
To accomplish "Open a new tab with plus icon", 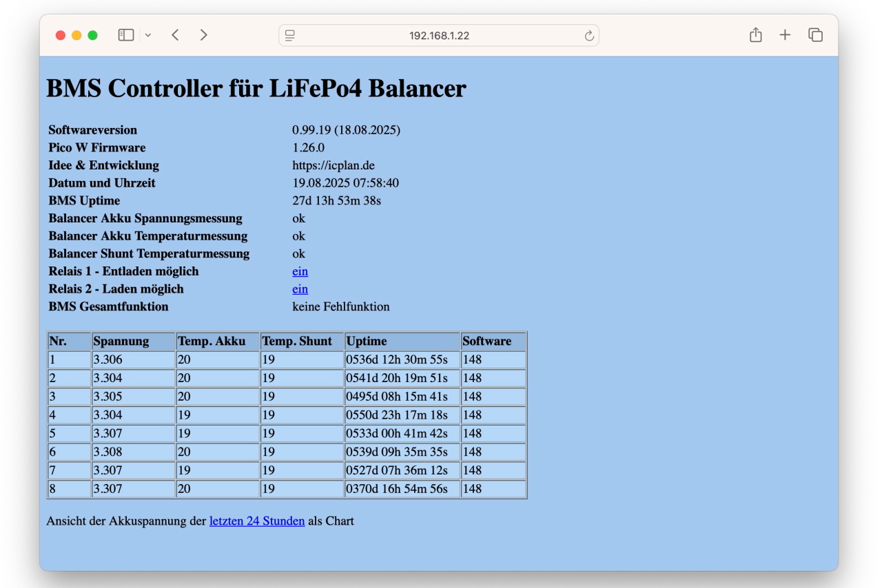I will 785,35.
